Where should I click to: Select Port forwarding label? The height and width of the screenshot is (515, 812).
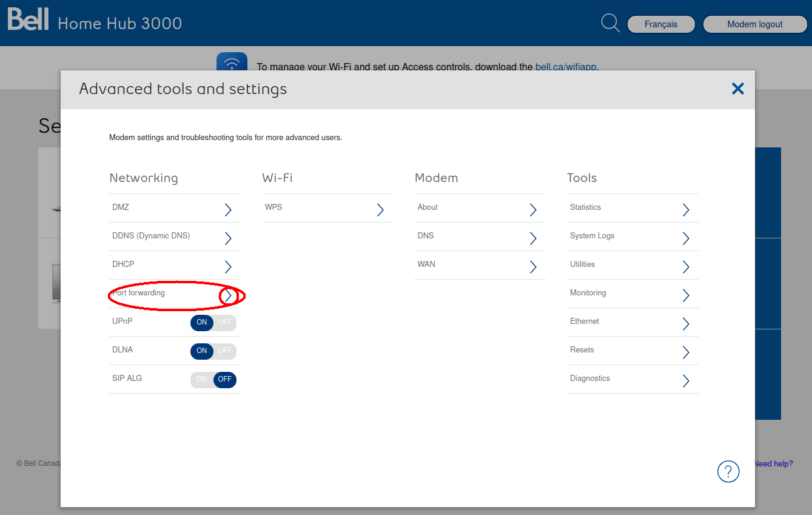(138, 292)
